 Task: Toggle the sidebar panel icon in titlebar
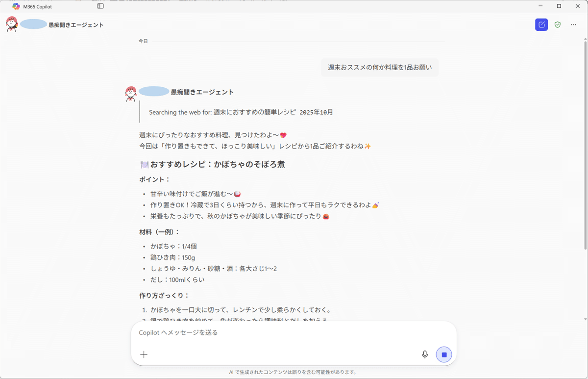pos(101,6)
